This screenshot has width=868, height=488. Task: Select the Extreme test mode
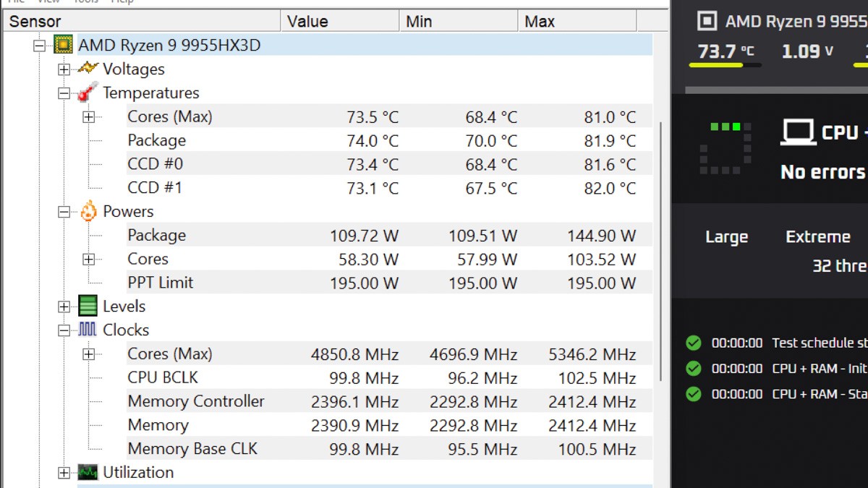[x=818, y=236]
